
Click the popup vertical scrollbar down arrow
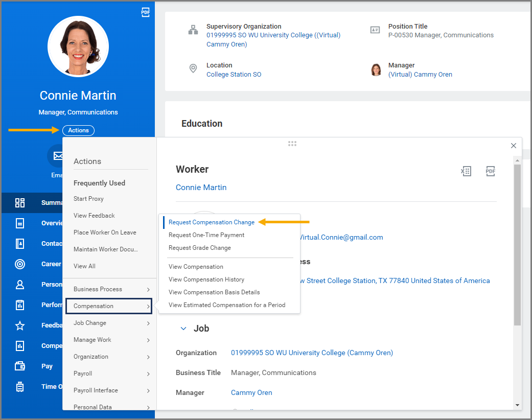coord(517,405)
